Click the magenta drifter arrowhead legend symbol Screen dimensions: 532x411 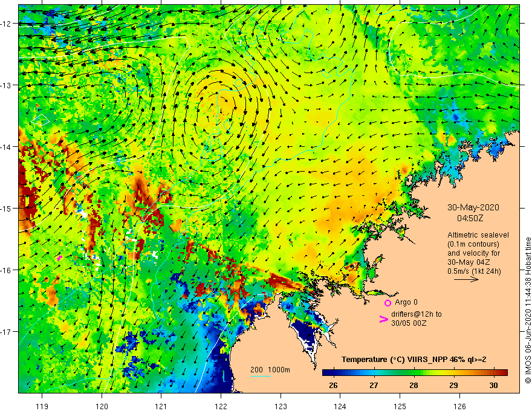point(384,319)
